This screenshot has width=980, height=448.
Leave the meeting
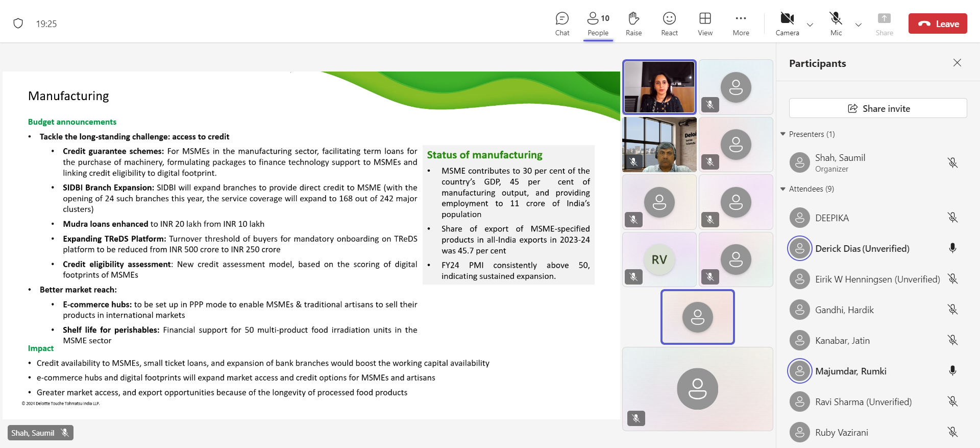(938, 23)
